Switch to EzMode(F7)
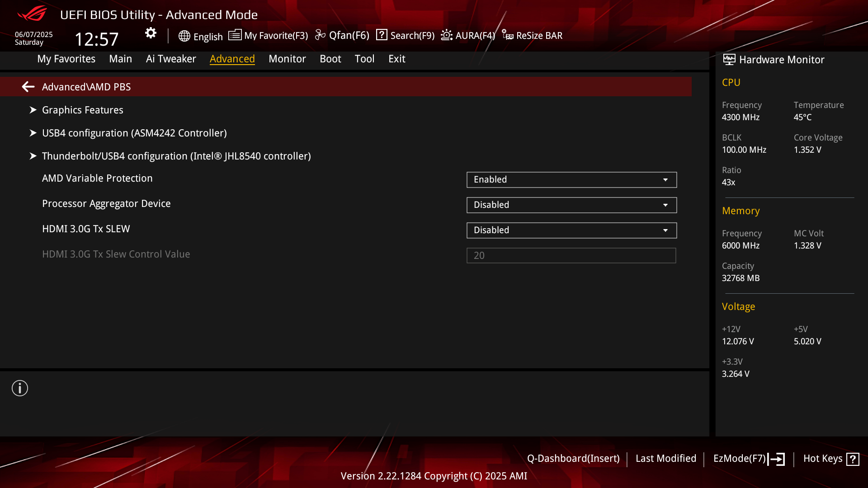 [x=740, y=459]
